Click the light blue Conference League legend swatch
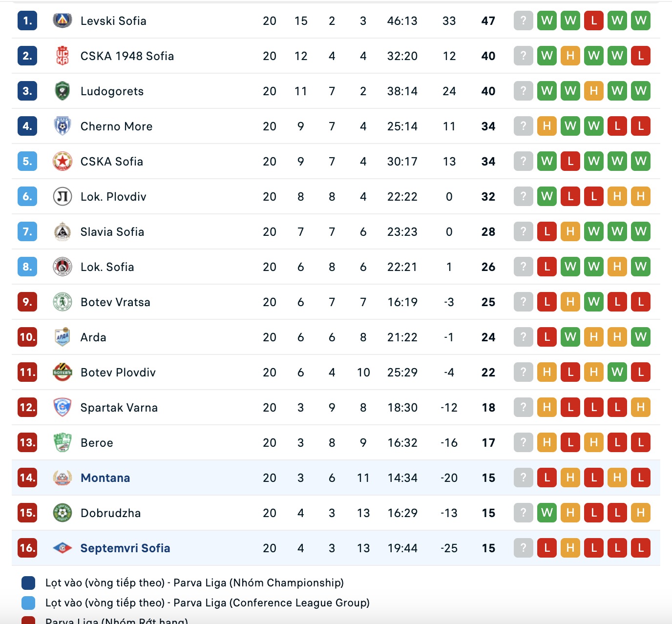This screenshot has height=624, width=672. click(x=28, y=603)
